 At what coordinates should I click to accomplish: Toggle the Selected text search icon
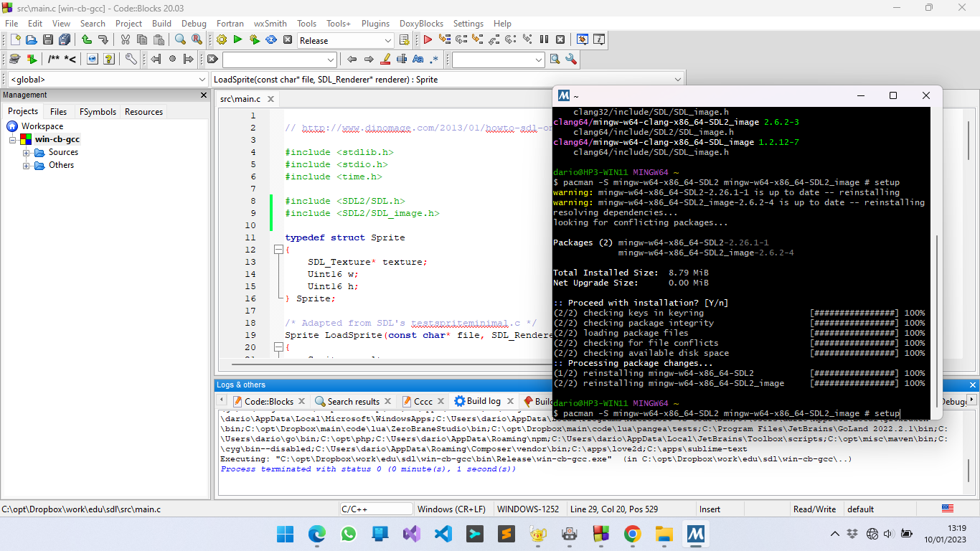coord(402,60)
